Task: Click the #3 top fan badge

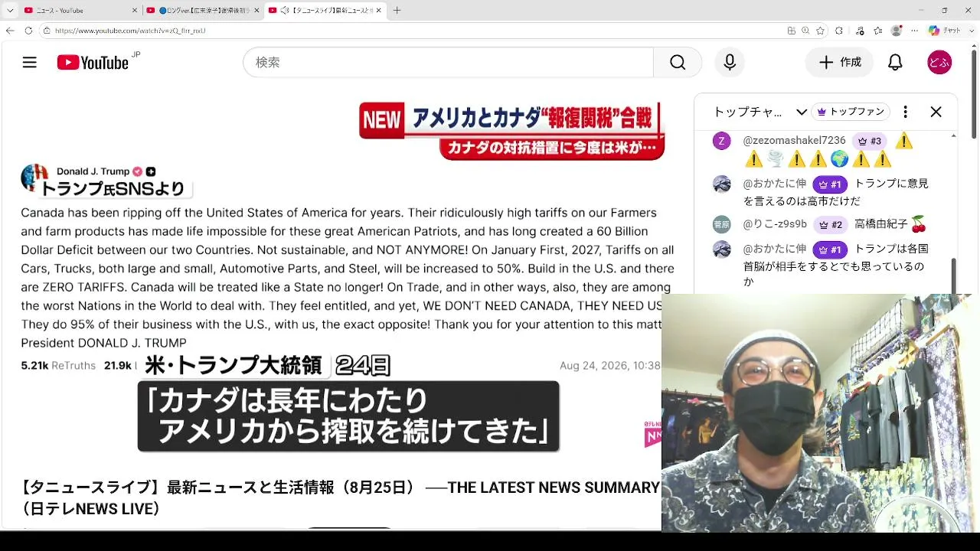Action: [870, 142]
